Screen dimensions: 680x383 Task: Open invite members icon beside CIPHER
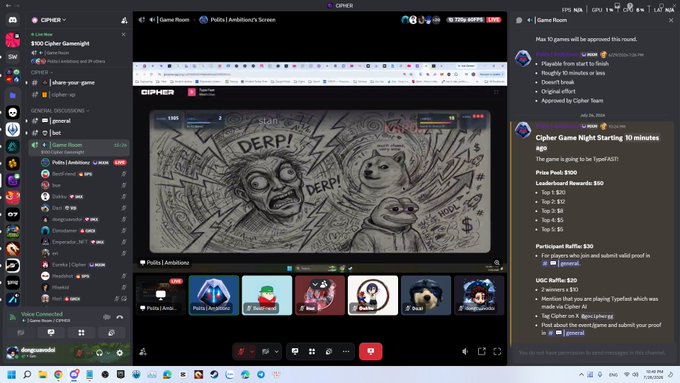point(124,20)
